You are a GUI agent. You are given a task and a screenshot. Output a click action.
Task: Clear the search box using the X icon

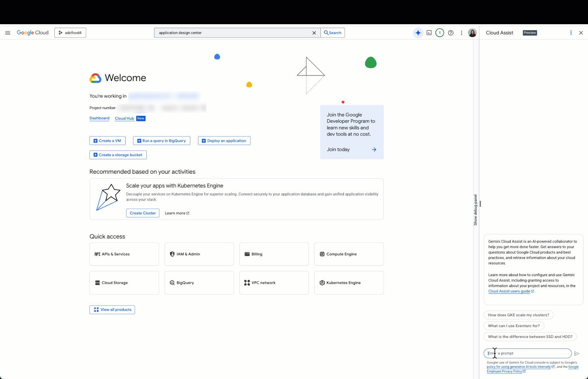pyautogui.click(x=313, y=33)
